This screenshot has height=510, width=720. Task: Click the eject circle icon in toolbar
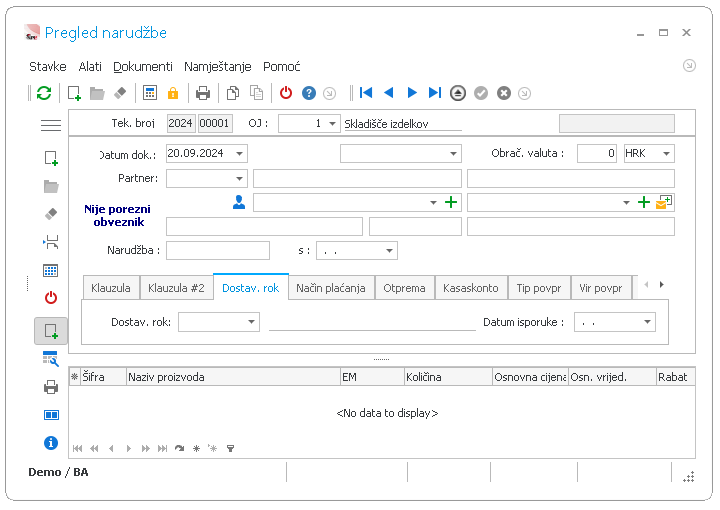pos(457,93)
